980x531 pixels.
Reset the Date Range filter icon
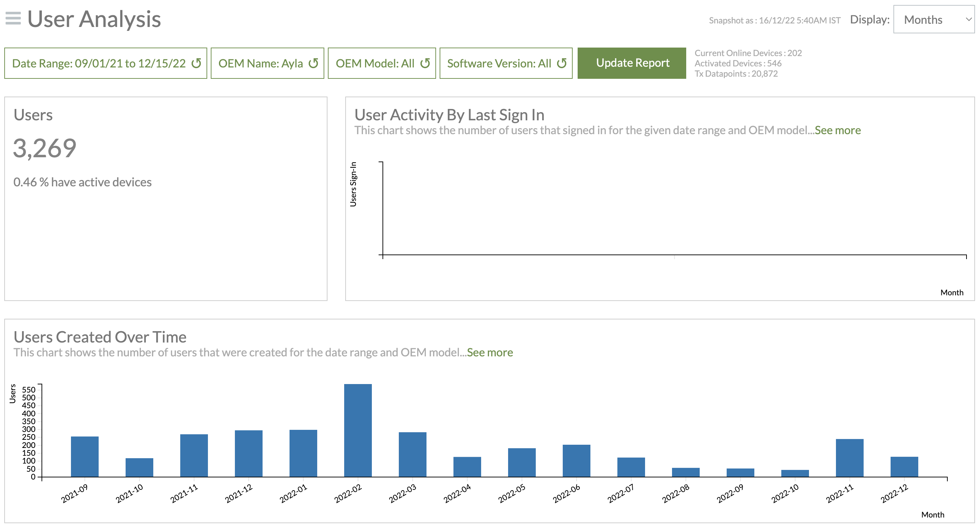(196, 63)
